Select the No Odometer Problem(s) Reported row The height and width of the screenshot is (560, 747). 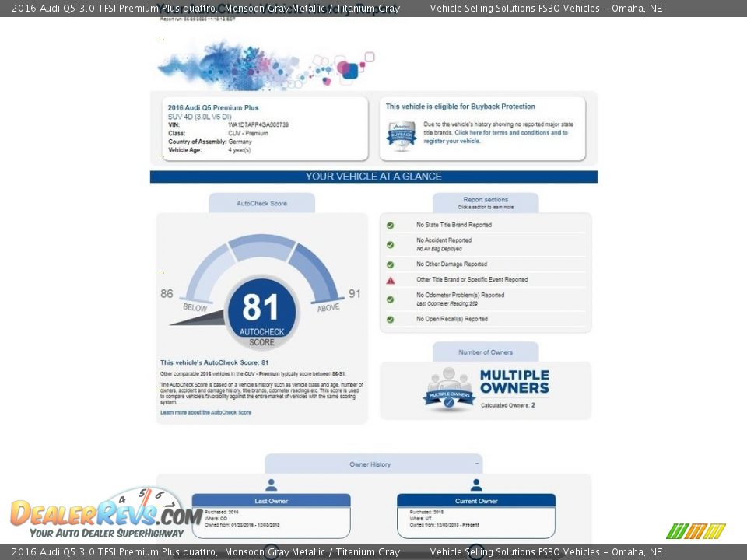point(460,295)
